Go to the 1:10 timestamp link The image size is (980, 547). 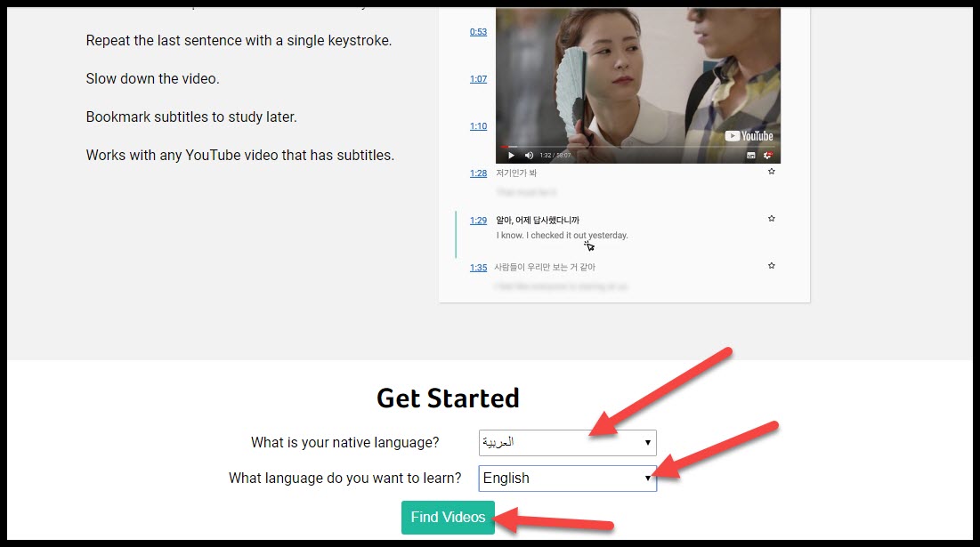coord(478,126)
